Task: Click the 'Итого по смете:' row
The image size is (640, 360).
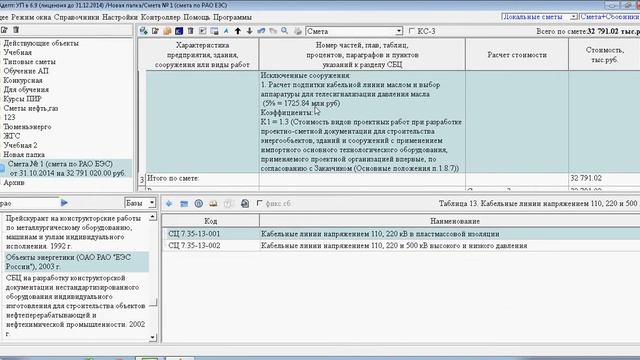Action: click(x=393, y=178)
